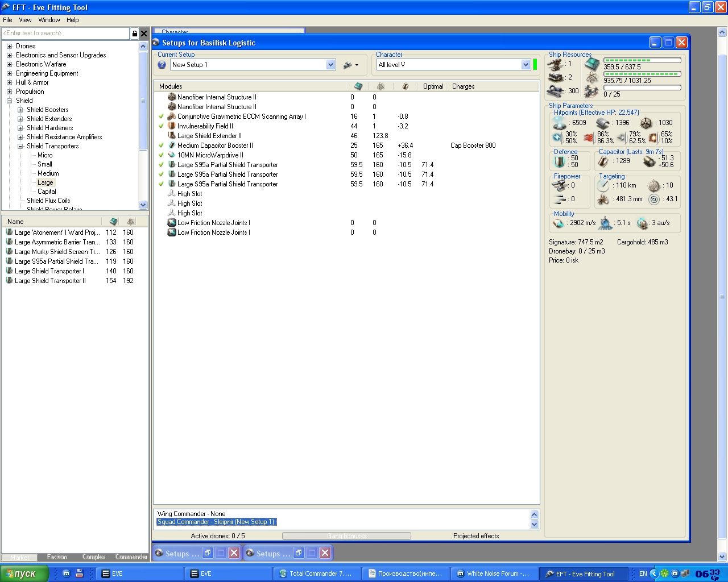728x582 pixels.
Task: Expand the Propulsion tree node
Action: [x=9, y=92]
